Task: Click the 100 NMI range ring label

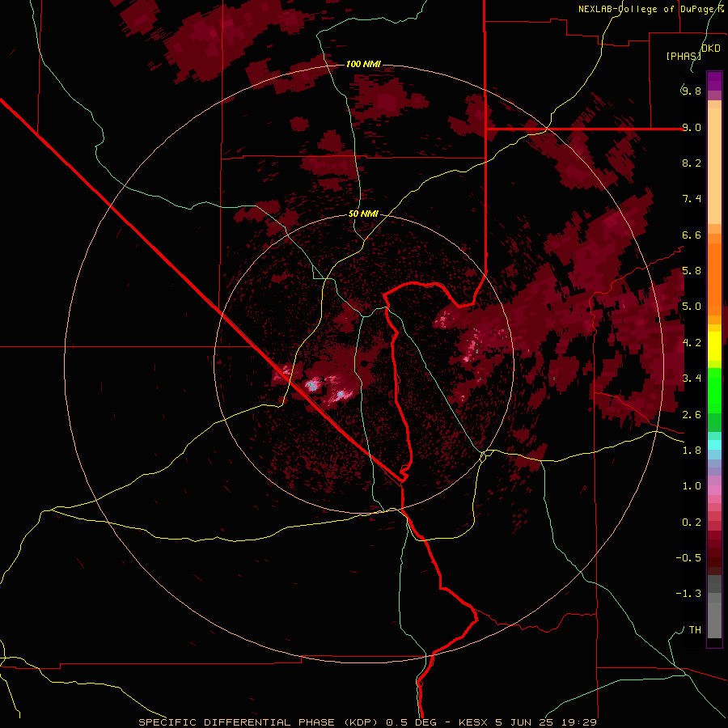Action: 363,64
